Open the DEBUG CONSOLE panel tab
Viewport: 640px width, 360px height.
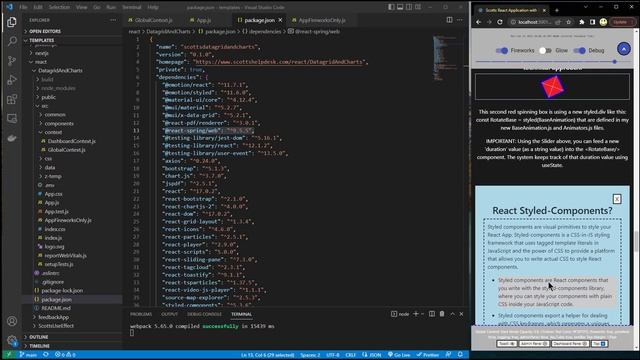click(204, 314)
